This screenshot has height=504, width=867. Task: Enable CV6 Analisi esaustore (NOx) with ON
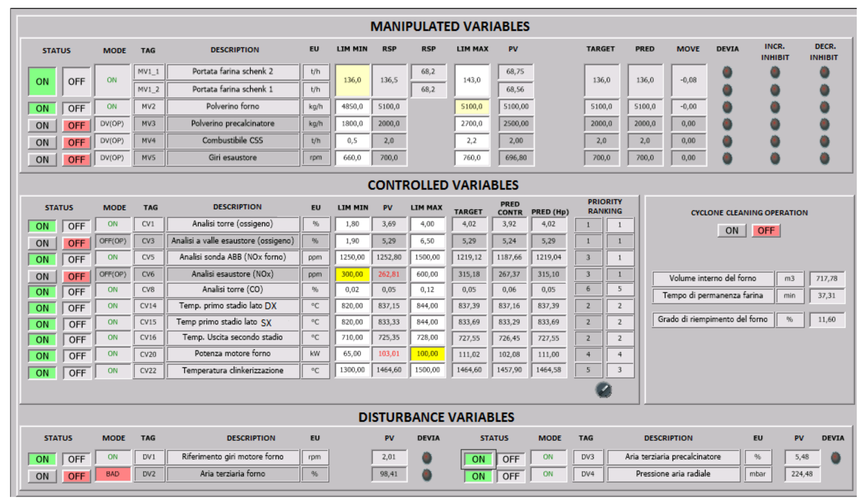42,276
